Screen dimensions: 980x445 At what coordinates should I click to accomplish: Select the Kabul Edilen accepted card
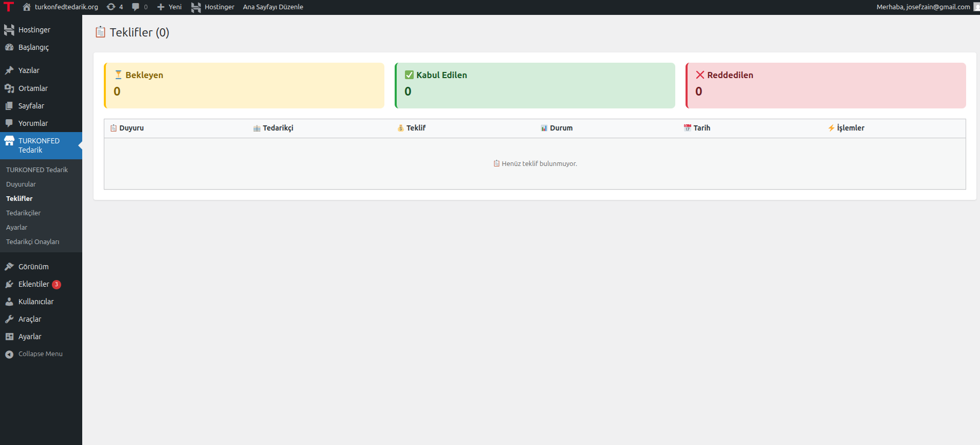point(534,85)
